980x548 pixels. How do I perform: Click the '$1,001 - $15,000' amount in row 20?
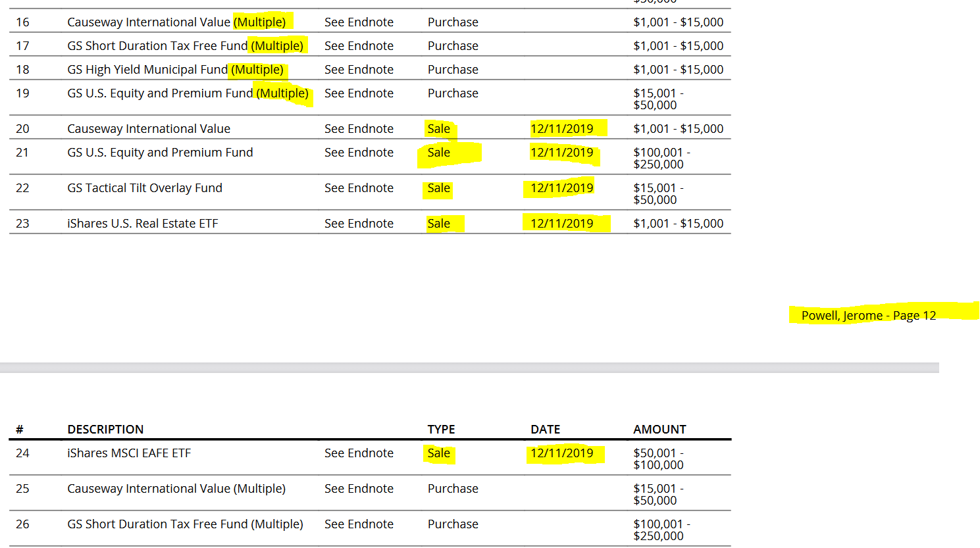coord(678,129)
